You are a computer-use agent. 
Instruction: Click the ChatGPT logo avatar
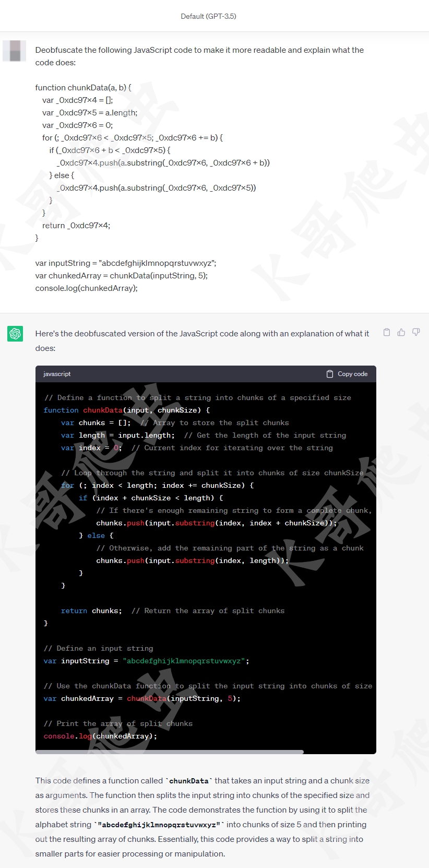click(x=15, y=333)
